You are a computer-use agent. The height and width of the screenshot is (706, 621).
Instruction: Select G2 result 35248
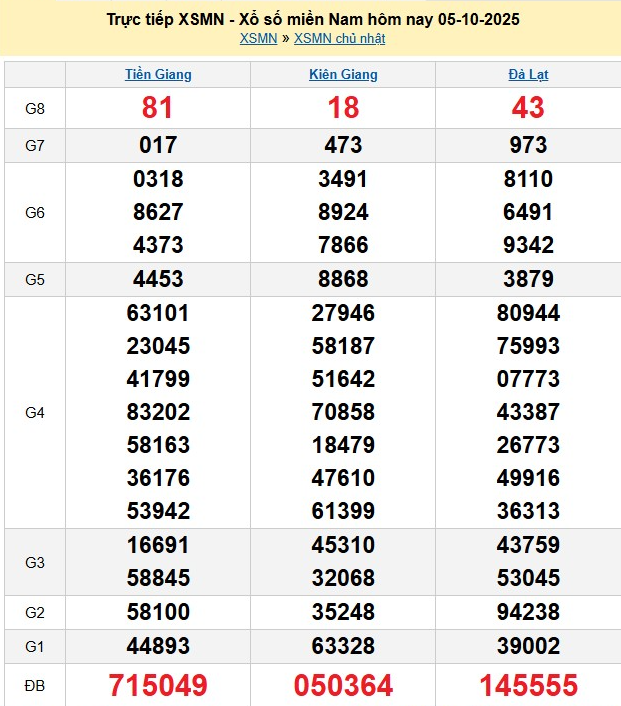(343, 612)
